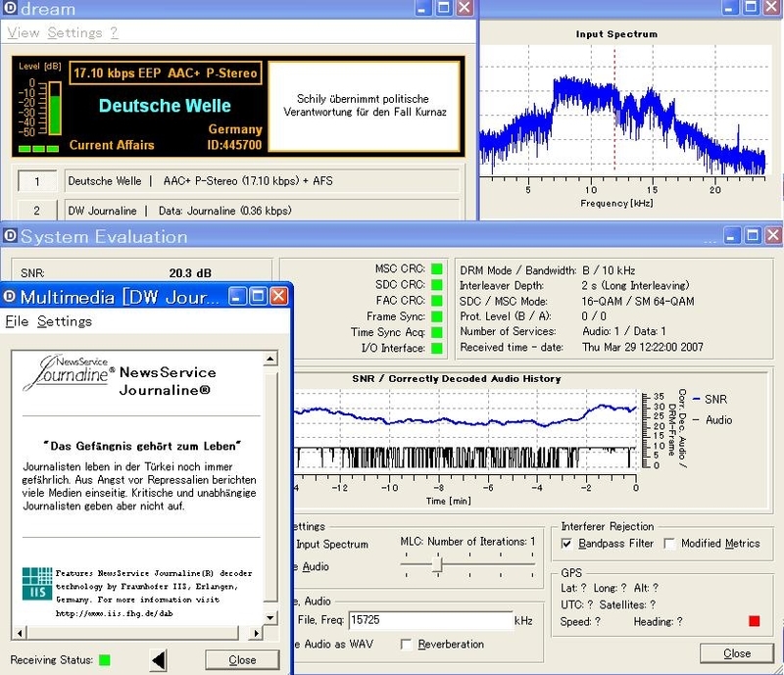Click Close button in System Evaluation window
The height and width of the screenshot is (675, 784).
click(737, 653)
